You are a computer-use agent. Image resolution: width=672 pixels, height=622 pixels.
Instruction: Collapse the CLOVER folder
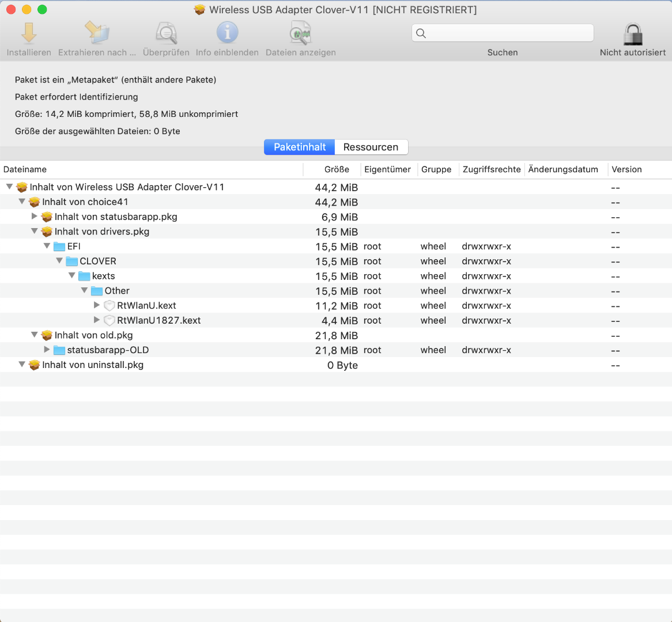59,261
